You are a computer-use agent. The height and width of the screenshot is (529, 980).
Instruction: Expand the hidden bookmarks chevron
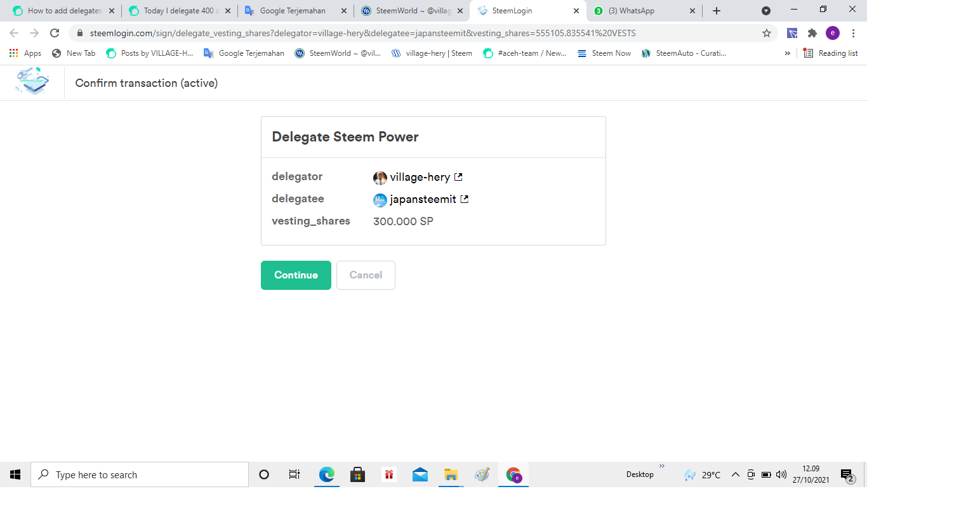pos(788,53)
